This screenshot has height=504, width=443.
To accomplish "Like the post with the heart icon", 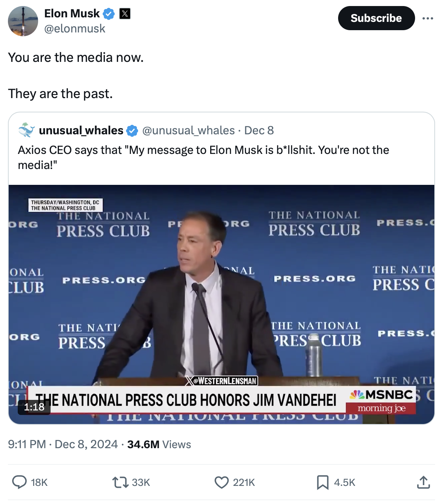I will point(221,482).
